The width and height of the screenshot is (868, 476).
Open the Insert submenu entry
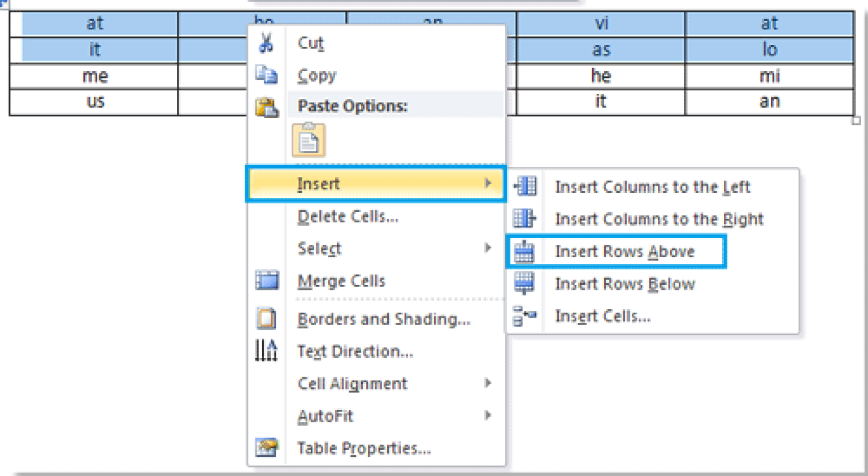pos(319,183)
